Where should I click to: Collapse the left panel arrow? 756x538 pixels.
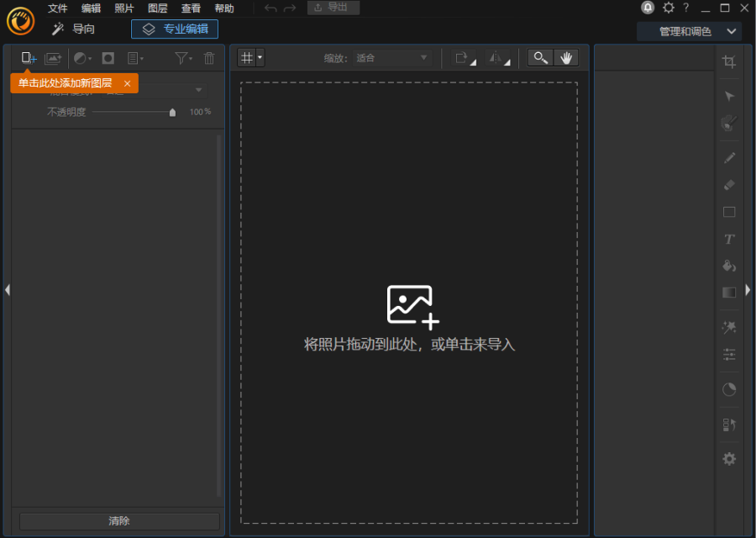click(x=8, y=290)
